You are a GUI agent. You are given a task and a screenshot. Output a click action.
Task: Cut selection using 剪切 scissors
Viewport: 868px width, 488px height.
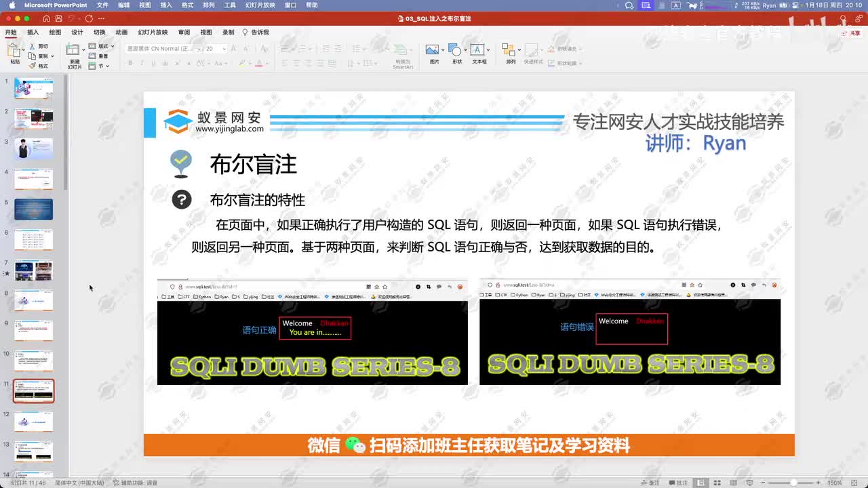point(39,46)
